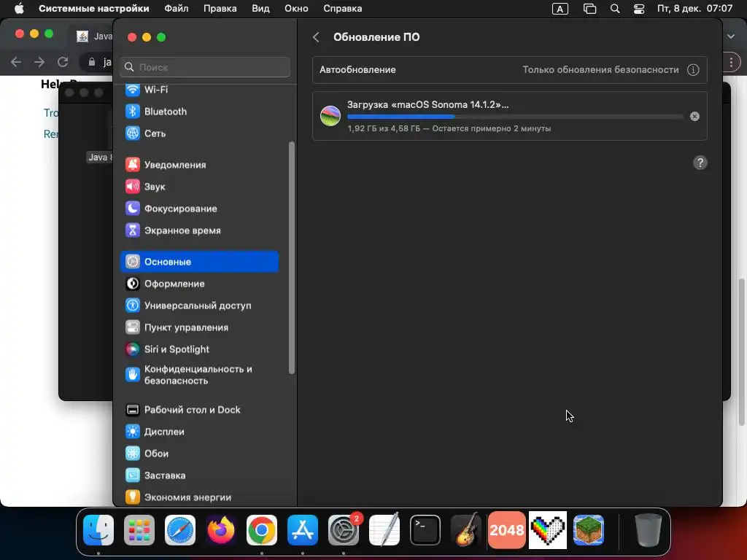Open Универсальный доступ accessibility section
The width and height of the screenshot is (747, 560).
[x=199, y=306]
